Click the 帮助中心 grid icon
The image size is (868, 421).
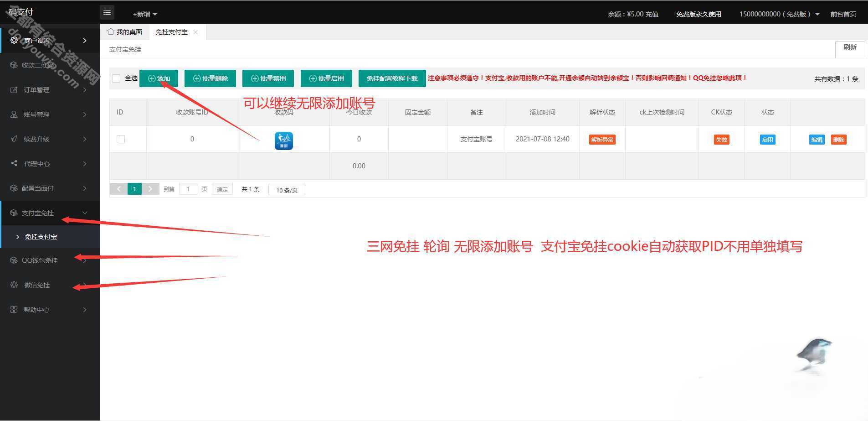coord(14,310)
